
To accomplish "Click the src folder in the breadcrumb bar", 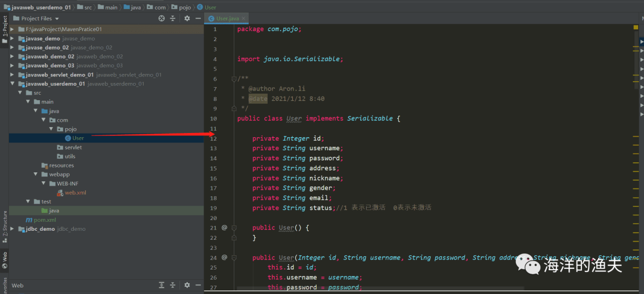I will point(85,7).
